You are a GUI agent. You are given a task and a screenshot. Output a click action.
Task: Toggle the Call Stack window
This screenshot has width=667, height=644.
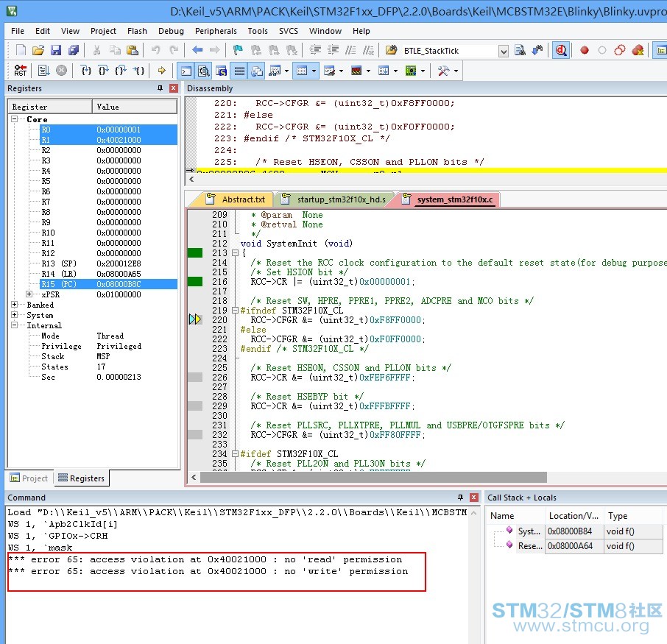(257, 71)
